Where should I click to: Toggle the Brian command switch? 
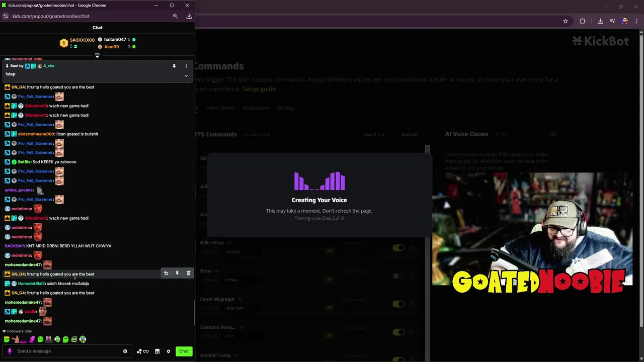click(398, 276)
